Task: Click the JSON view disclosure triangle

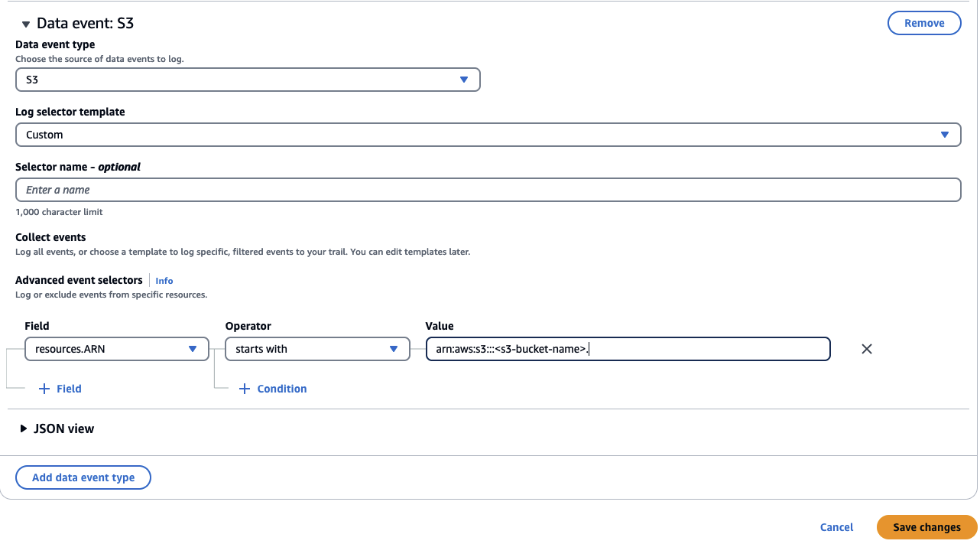Action: click(x=24, y=428)
